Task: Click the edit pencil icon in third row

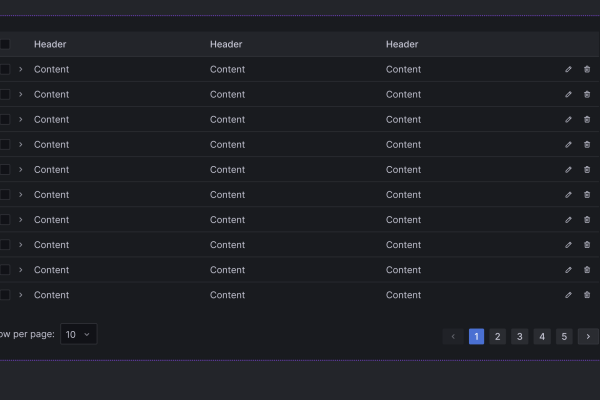Action: 569,119
